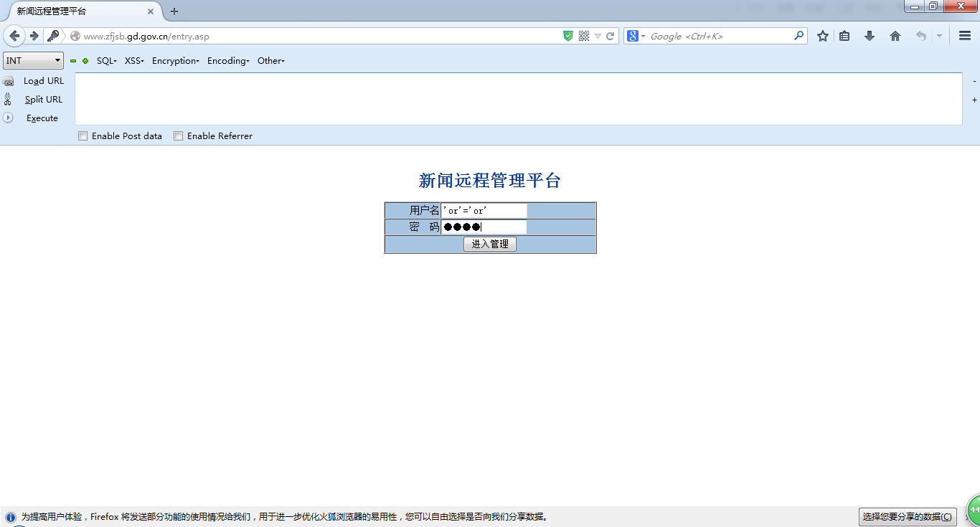
Task: Click the grey undo arrow toolbar icon
Action: [921, 36]
